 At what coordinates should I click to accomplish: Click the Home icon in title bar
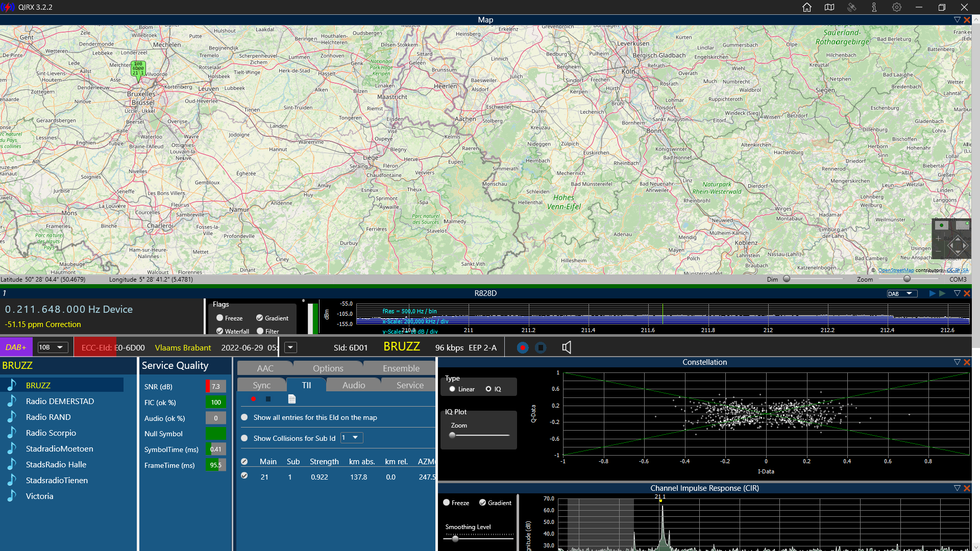807,7
